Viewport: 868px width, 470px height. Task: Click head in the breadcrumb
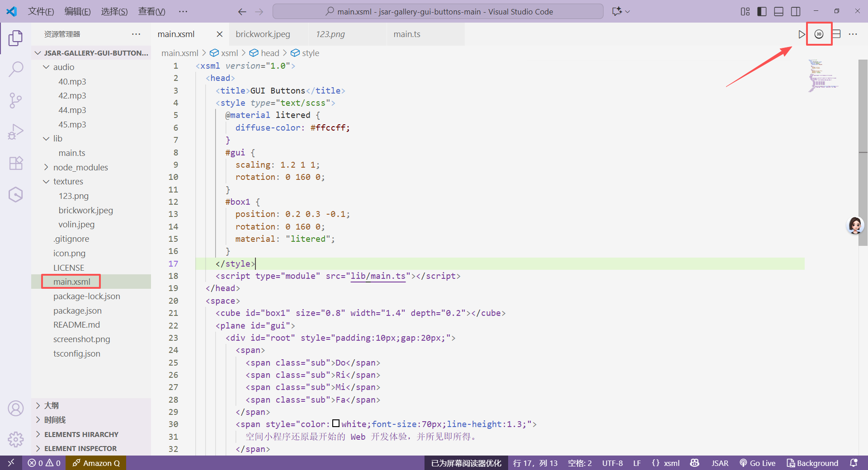tap(269, 53)
